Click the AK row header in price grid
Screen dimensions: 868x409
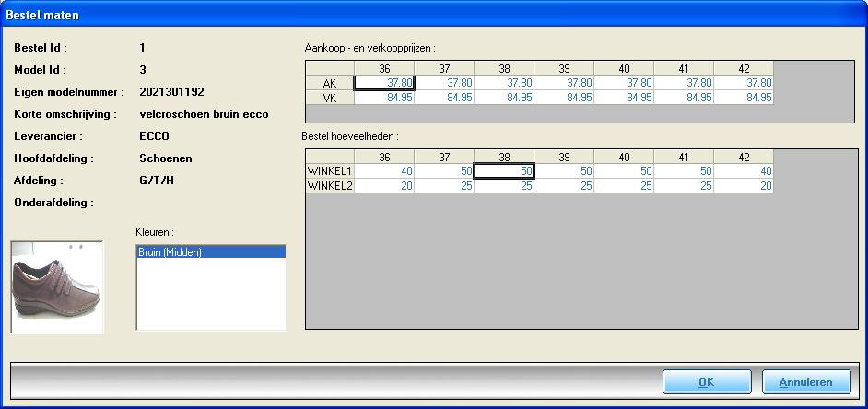pos(330,83)
